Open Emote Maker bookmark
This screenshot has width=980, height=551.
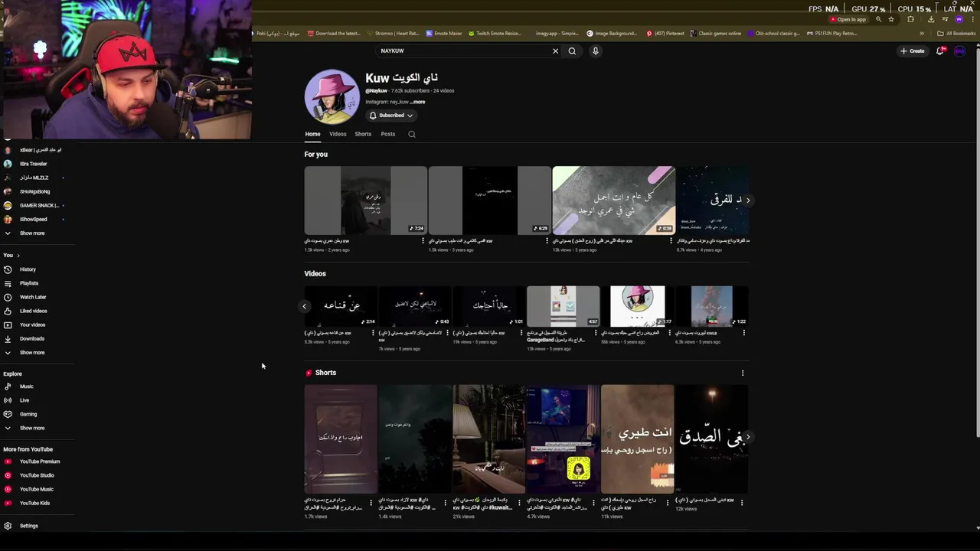tap(444, 34)
